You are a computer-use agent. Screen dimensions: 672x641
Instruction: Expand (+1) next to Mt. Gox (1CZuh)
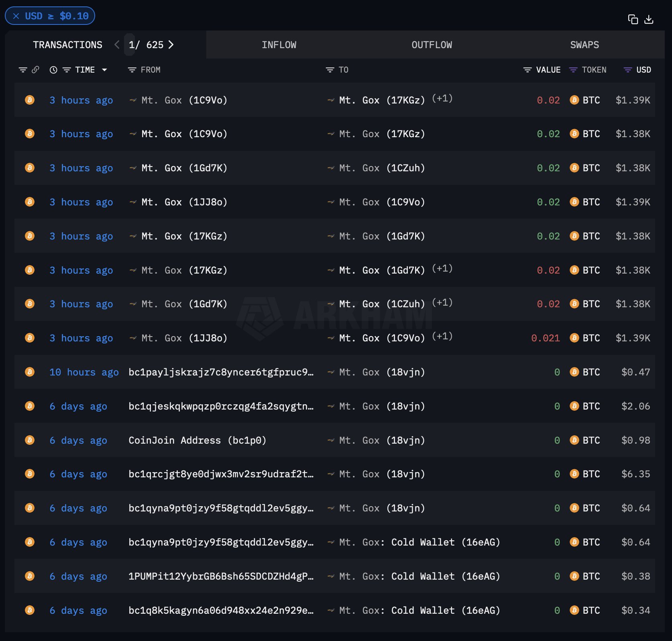point(442,302)
